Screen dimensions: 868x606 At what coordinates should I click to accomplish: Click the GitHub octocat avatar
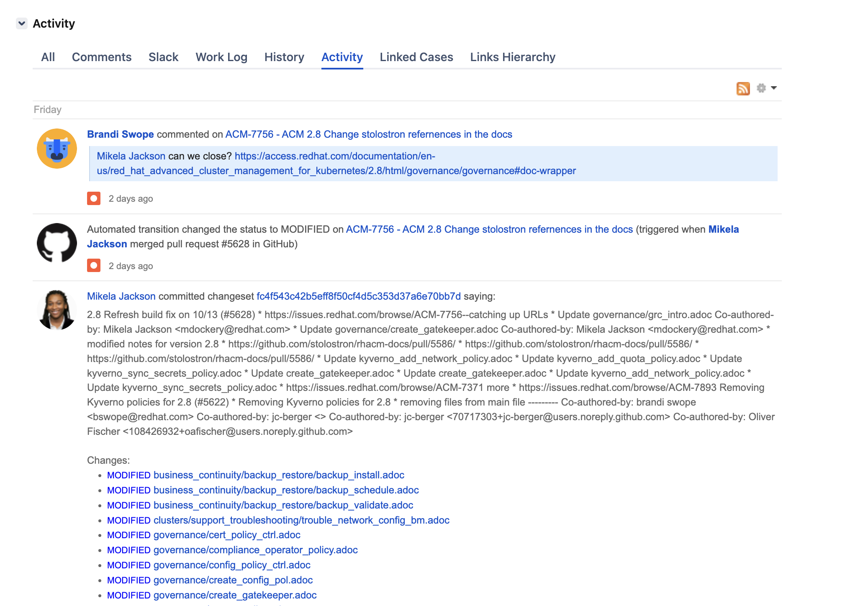(x=57, y=243)
